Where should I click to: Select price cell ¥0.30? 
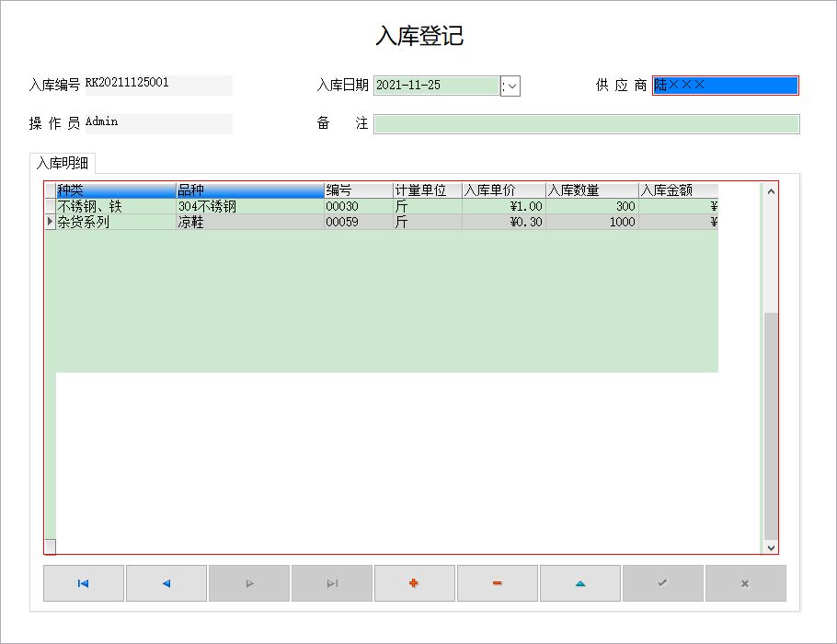tap(504, 222)
